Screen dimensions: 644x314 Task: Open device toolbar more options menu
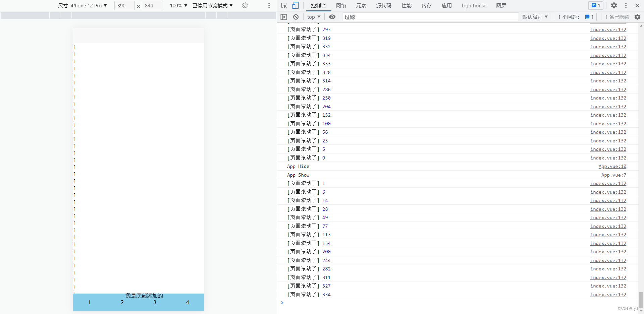coord(269,6)
